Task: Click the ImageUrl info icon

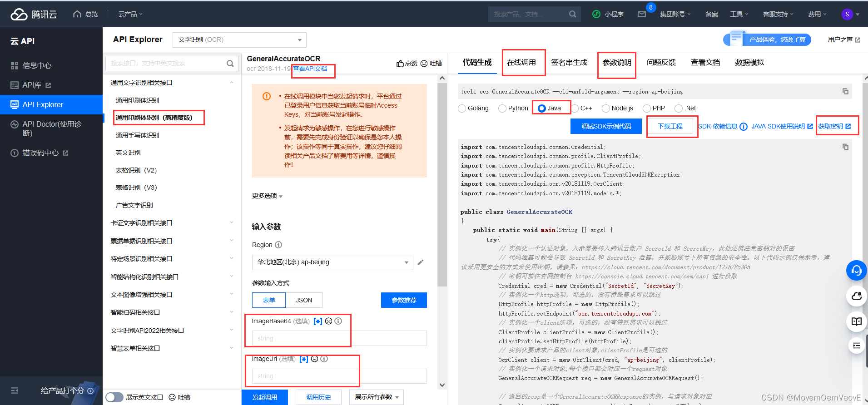Action: [324, 359]
